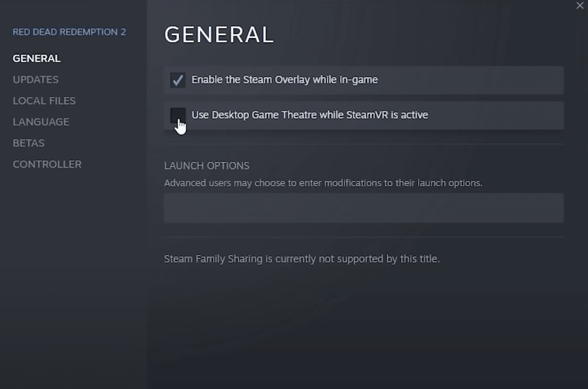Viewport: 588px width, 389px height.
Task: Click the GENERAL page heading
Action: tap(219, 34)
